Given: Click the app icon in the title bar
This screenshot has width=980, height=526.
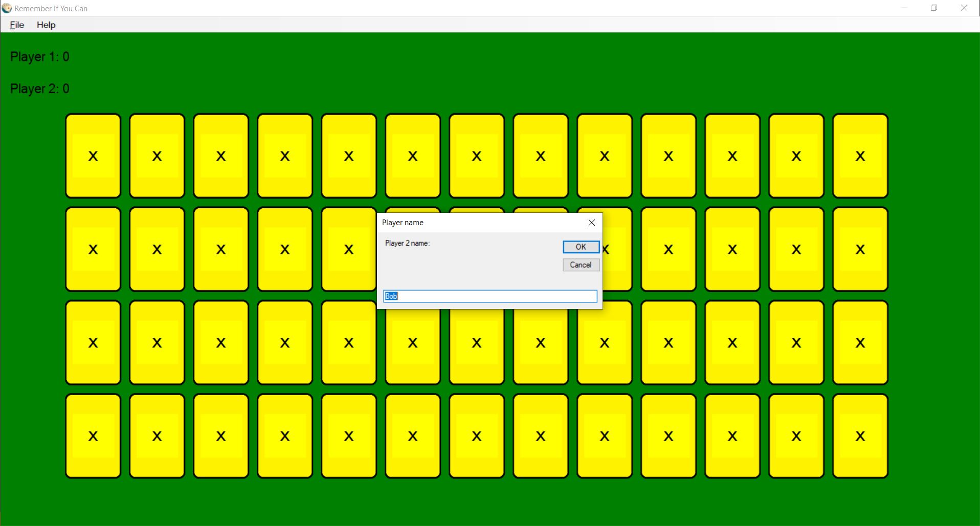Looking at the screenshot, I should (7, 8).
